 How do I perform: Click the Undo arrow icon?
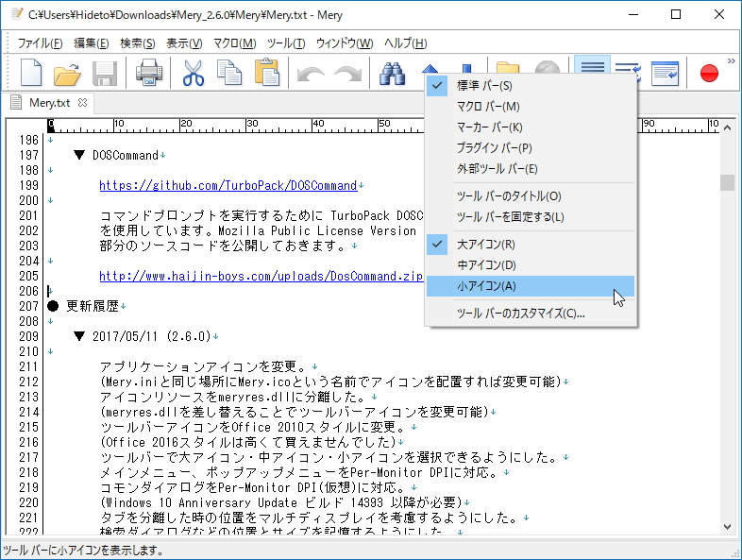pos(311,75)
